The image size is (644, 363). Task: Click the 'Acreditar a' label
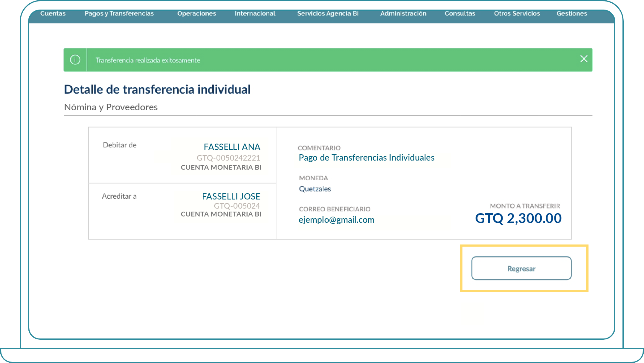pos(119,196)
